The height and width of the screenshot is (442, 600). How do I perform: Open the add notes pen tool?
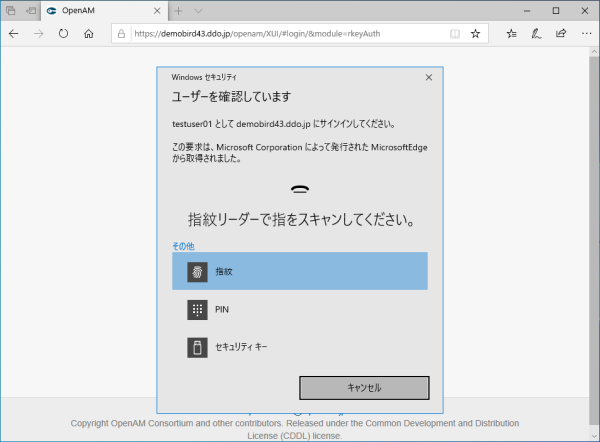click(x=536, y=34)
